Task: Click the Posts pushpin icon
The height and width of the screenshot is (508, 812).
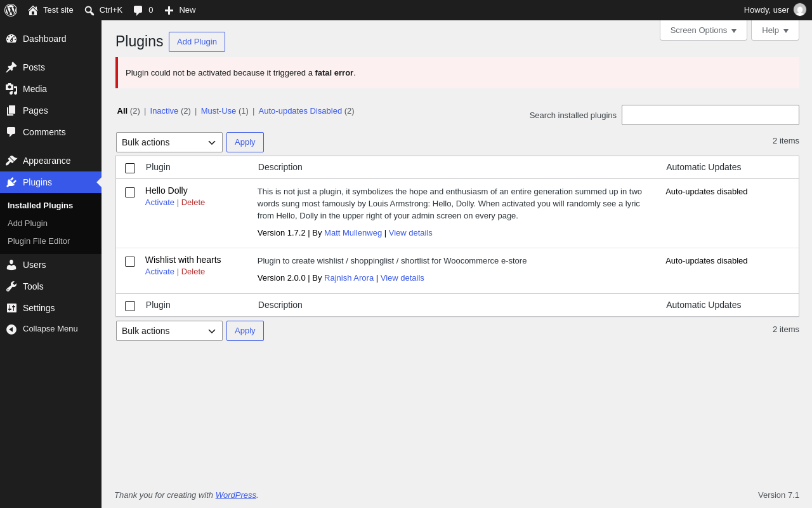Action: pos(11,67)
